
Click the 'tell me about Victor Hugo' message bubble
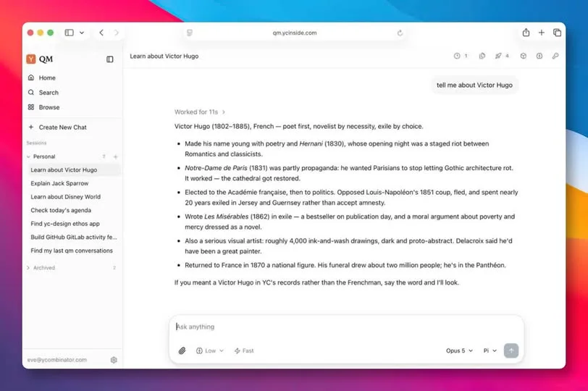474,85
